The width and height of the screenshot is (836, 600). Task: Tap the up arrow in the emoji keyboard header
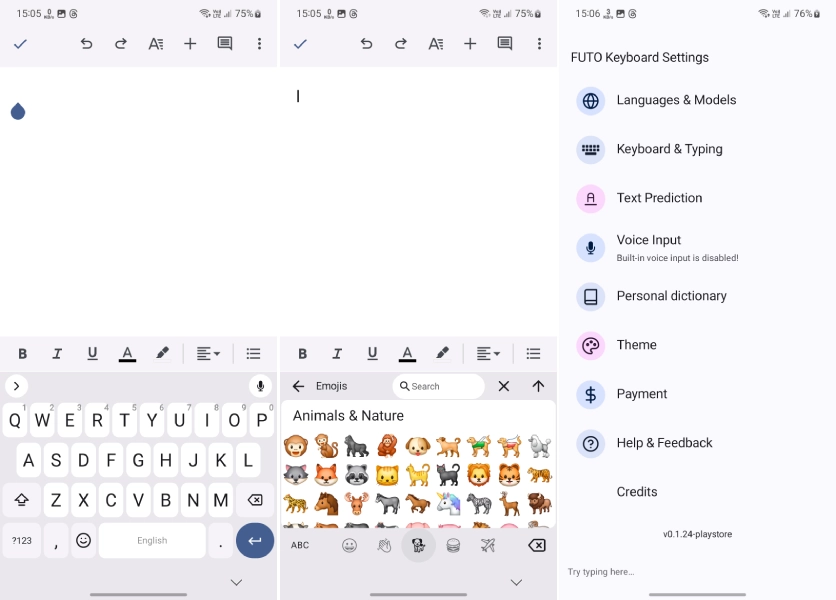tap(538, 386)
